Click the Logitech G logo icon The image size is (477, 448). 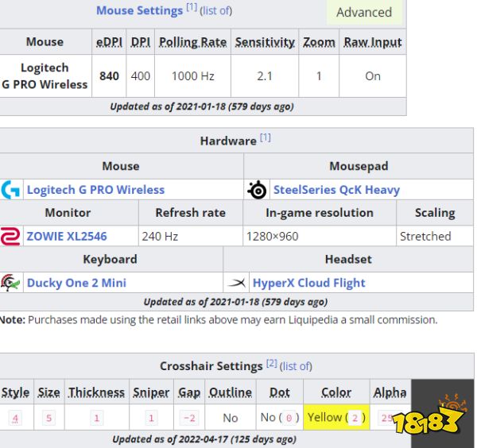pyautogui.click(x=10, y=190)
